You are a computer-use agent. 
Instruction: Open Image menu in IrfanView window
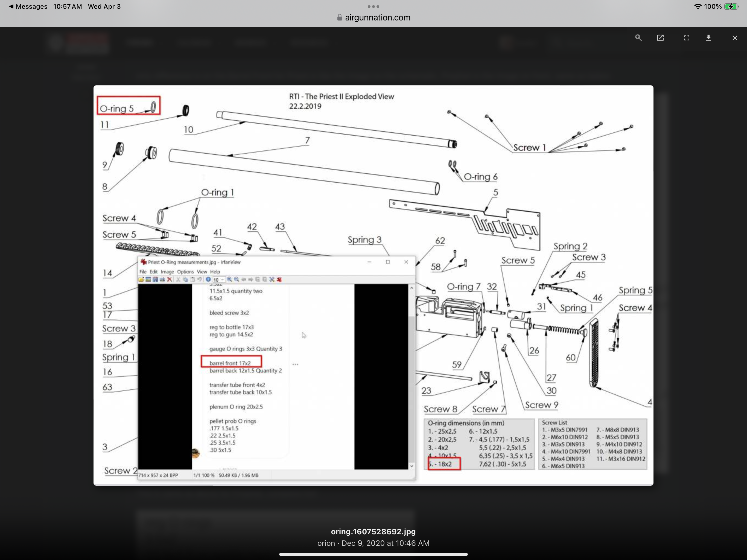click(167, 272)
